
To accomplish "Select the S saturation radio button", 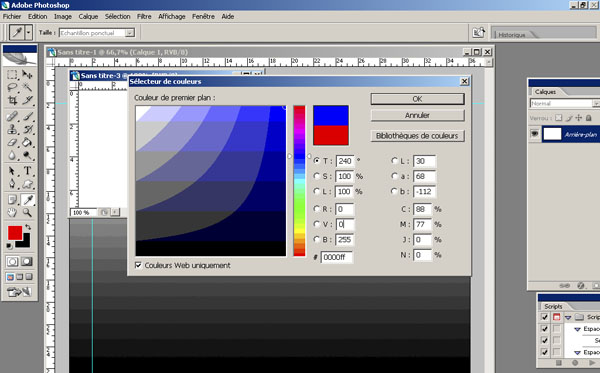I will [316, 176].
